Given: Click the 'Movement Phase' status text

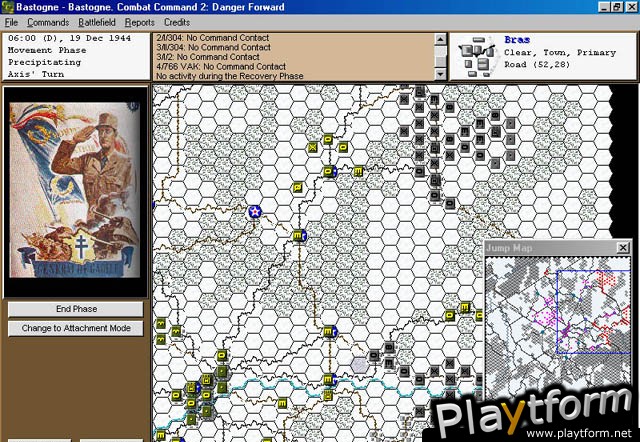Looking at the screenshot, I should [47, 50].
